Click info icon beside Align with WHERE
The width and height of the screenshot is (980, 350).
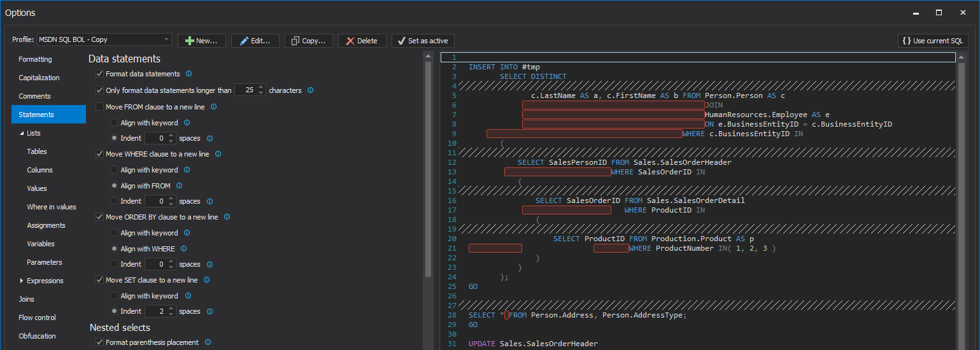[183, 249]
